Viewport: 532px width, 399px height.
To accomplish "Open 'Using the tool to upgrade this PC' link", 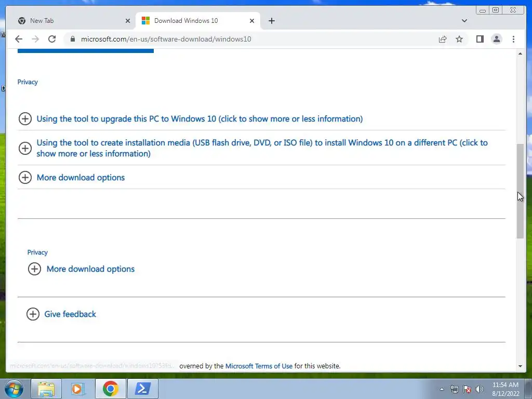I will [199, 119].
